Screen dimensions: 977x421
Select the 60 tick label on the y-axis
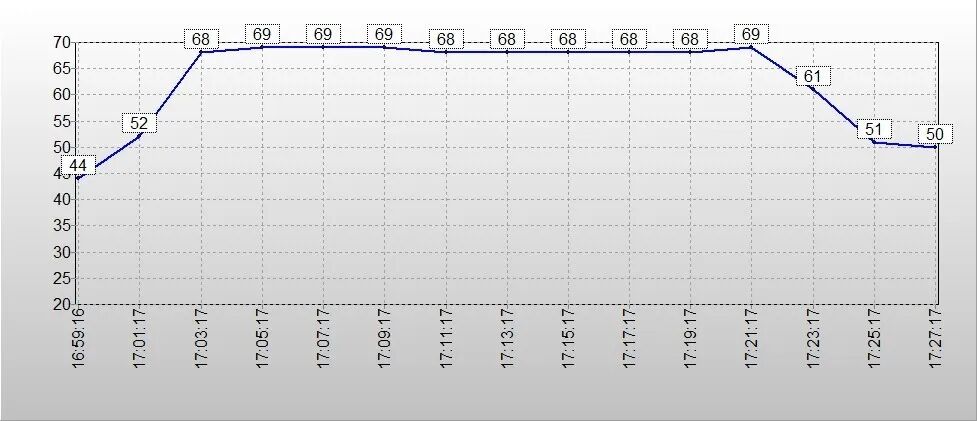pos(62,95)
